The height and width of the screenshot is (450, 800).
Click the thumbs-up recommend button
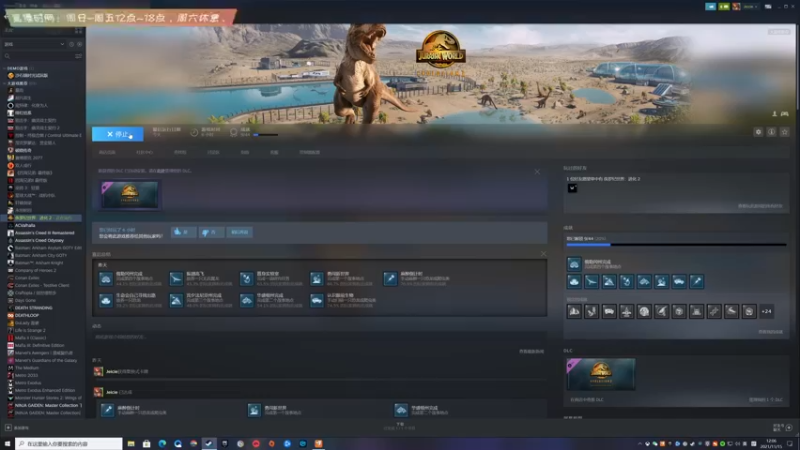[183, 232]
